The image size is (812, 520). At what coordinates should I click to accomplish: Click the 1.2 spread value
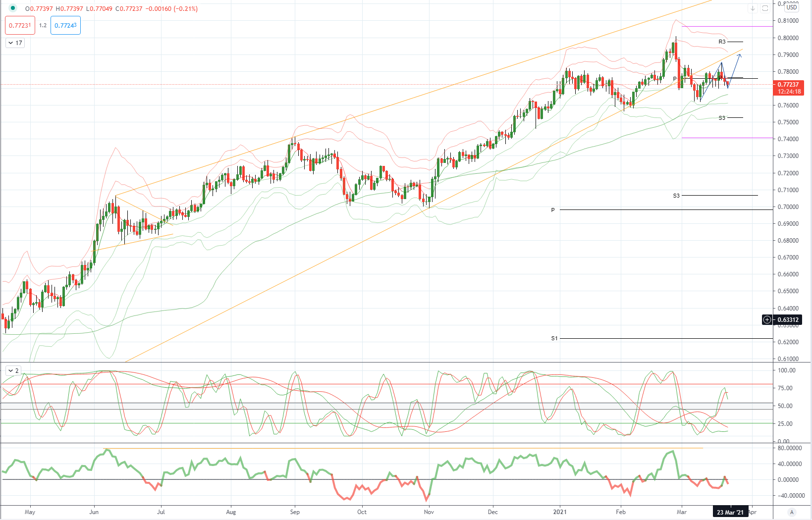click(43, 25)
